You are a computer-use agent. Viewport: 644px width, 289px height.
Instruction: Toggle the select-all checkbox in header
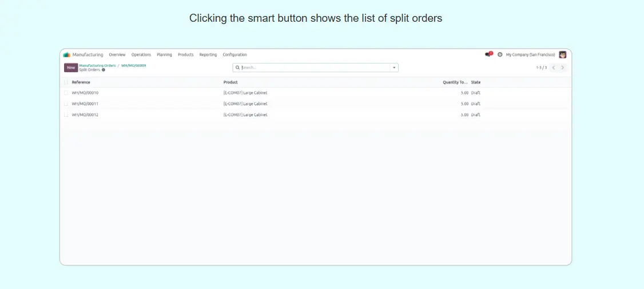pyautogui.click(x=66, y=82)
